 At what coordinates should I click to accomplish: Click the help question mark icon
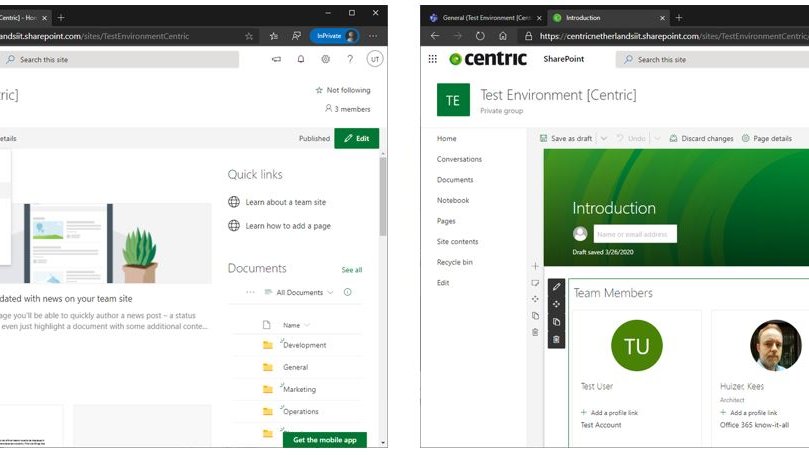point(350,59)
